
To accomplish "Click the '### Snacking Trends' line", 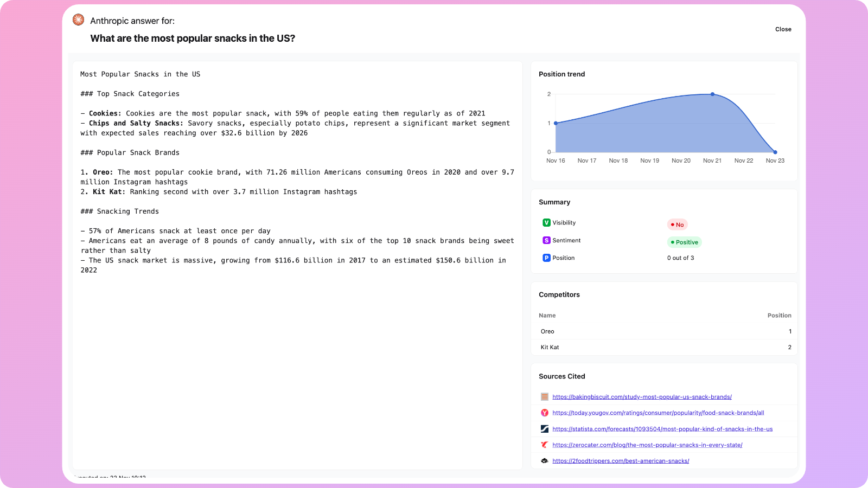I will pyautogui.click(x=119, y=211).
